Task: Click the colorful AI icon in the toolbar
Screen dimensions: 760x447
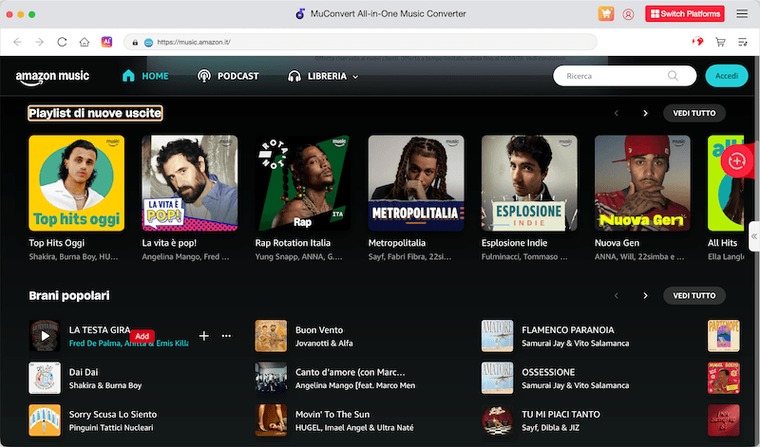Action: pyautogui.click(x=107, y=42)
